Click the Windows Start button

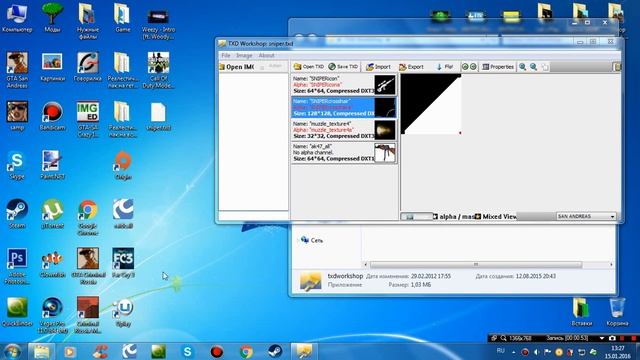[12, 351]
